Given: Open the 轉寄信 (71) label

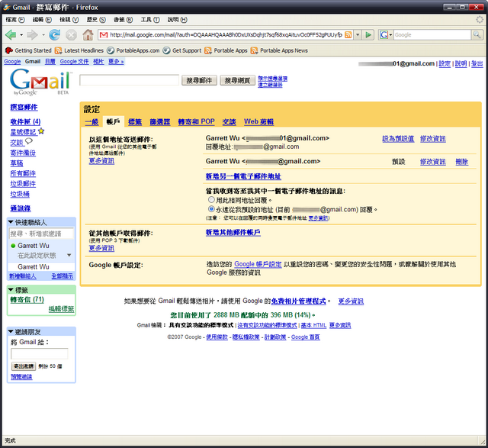Looking at the screenshot, I should pos(27,300).
